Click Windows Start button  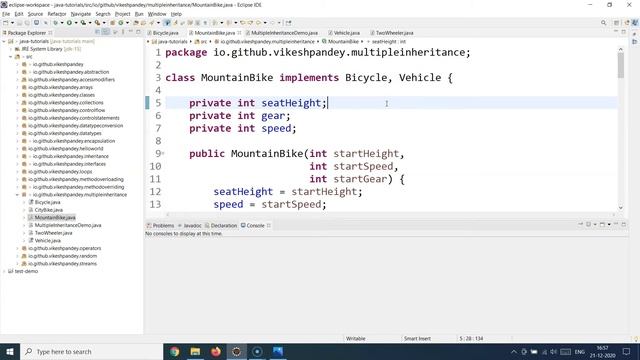coord(10,351)
